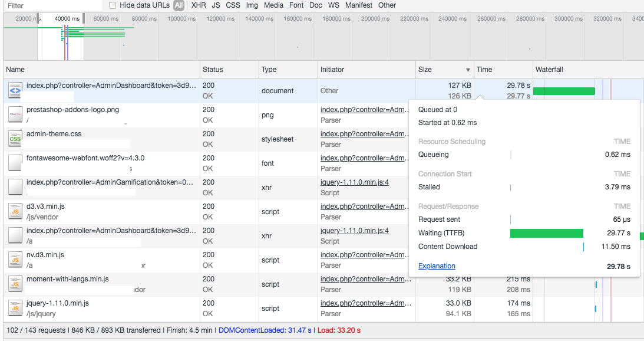Viewport: 644px width, 341px height.
Task: Filter requests by XHR type
Action: coord(199,5)
